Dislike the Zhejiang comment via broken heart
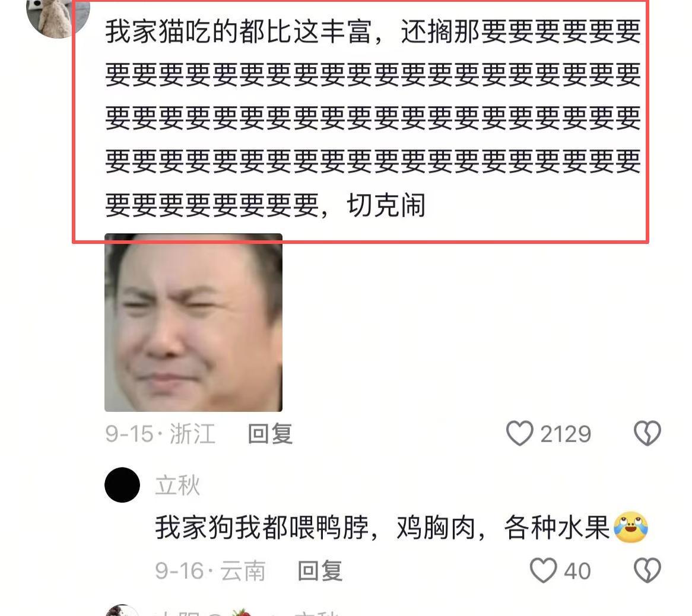 pos(647,433)
